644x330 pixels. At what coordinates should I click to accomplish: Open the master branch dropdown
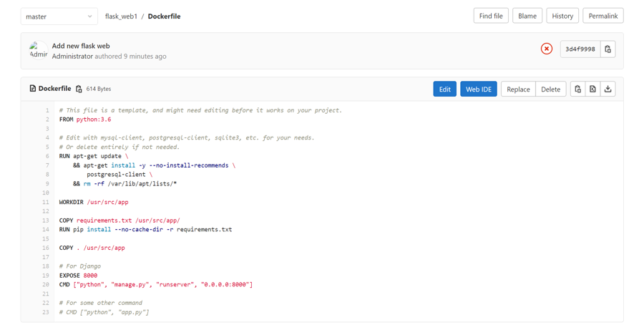click(59, 16)
